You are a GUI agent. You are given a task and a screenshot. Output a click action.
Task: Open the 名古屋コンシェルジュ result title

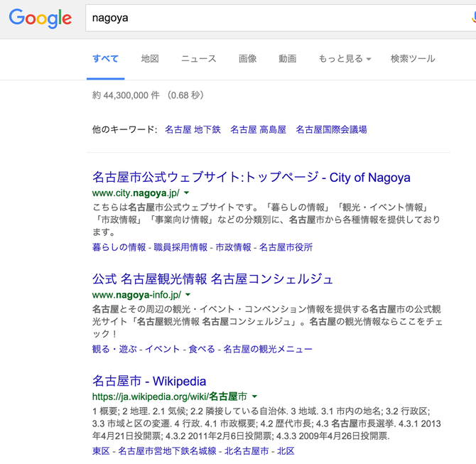click(212, 279)
